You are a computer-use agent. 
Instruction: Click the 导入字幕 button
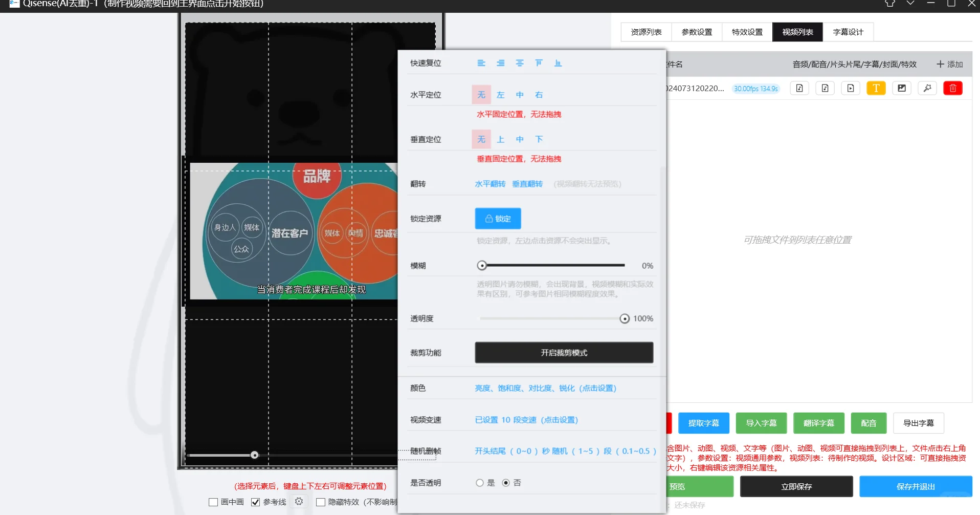761,423
